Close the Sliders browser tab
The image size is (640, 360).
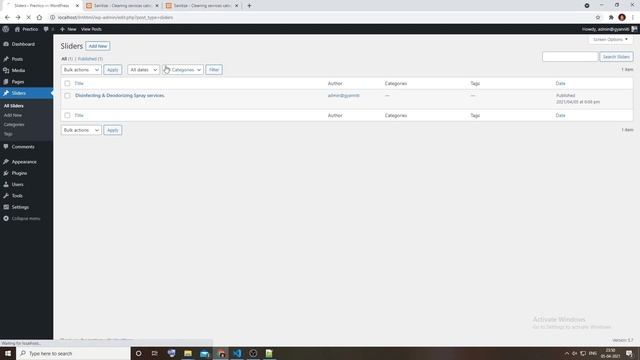(x=77, y=6)
